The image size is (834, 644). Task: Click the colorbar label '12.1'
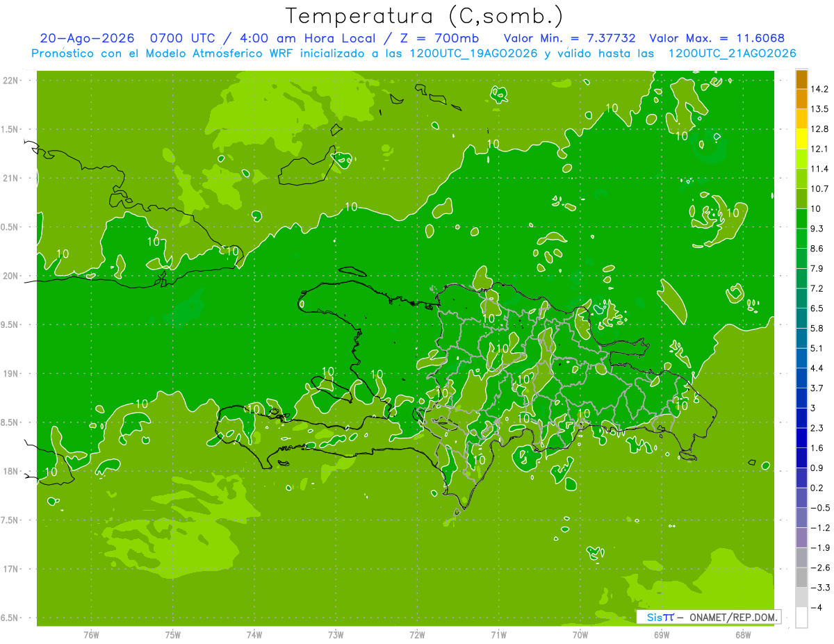[820, 149]
